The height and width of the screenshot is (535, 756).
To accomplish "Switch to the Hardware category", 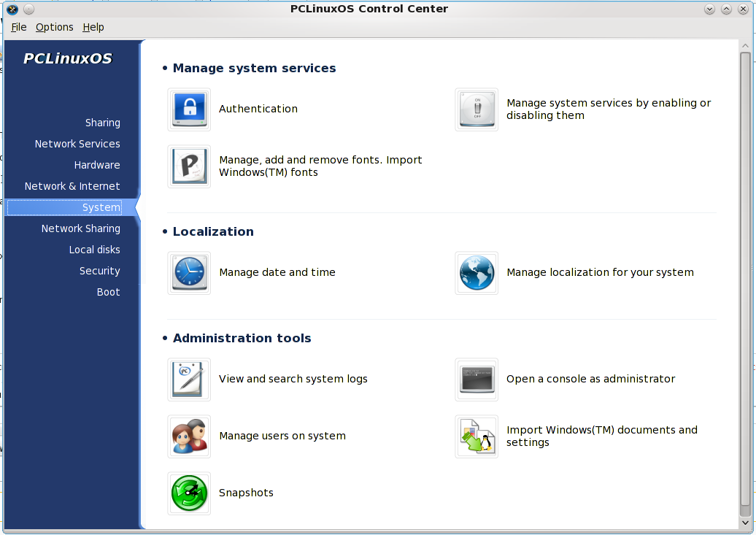I will pyautogui.click(x=97, y=165).
